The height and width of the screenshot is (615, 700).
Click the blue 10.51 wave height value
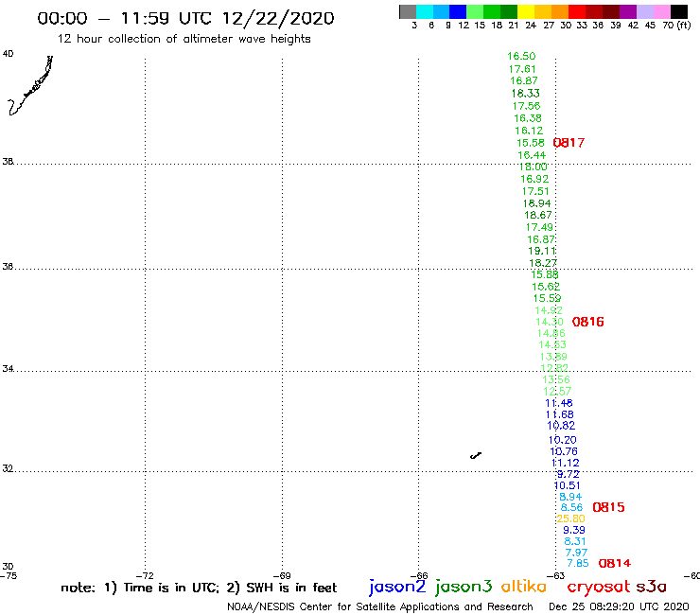(x=568, y=486)
